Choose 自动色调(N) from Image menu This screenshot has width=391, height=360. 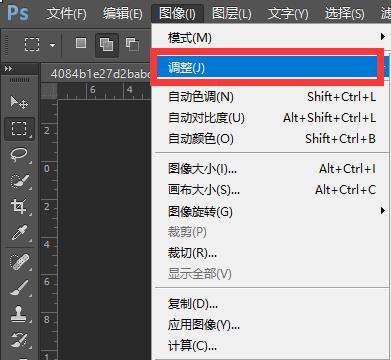(x=271, y=97)
